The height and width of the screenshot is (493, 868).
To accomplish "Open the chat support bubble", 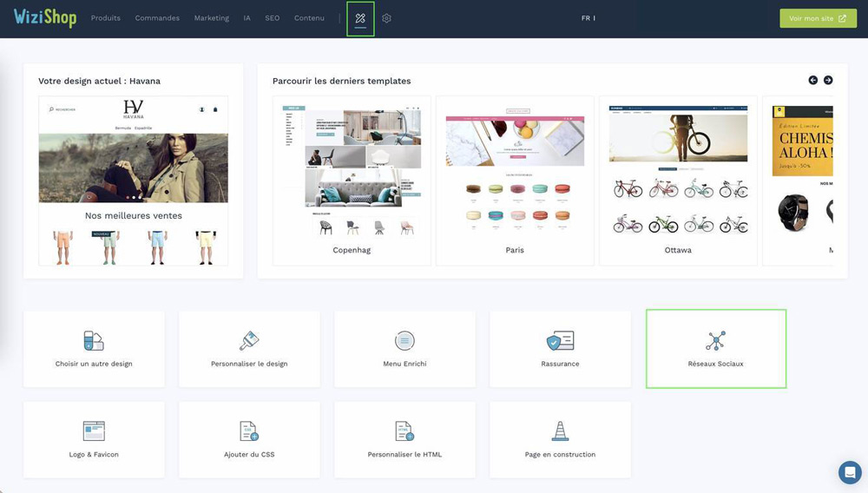I will click(x=850, y=472).
